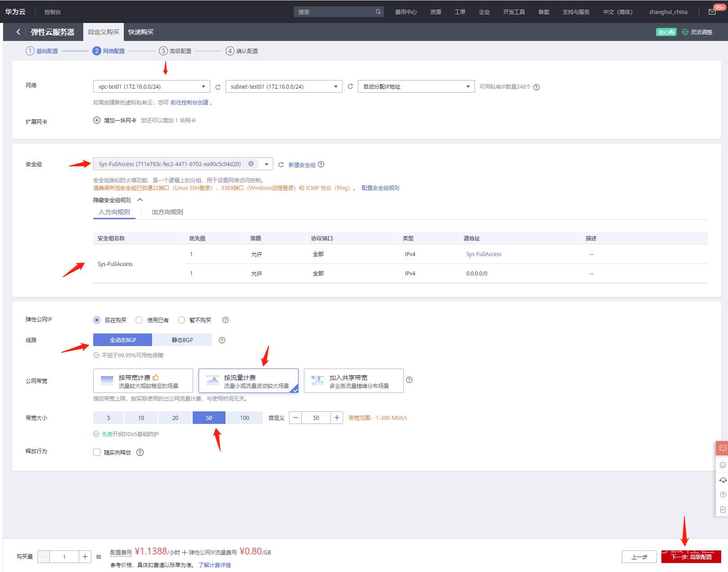Set bandwidth size to 20

[175, 418]
